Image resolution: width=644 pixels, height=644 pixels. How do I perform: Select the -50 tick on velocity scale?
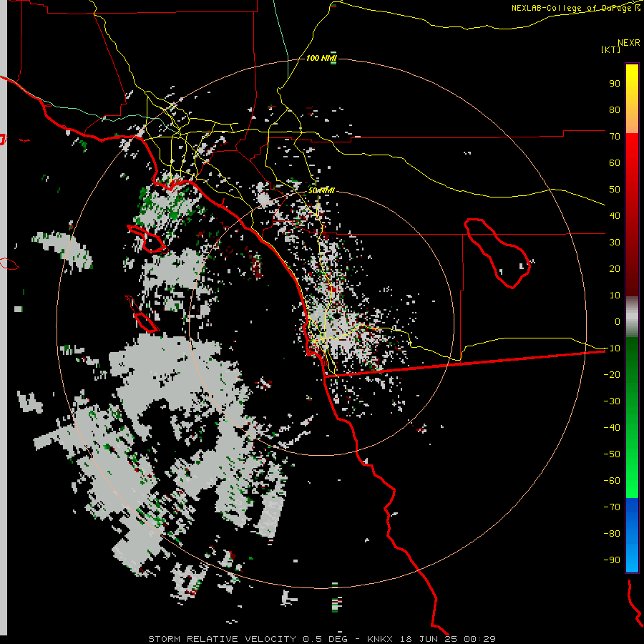[612, 454]
